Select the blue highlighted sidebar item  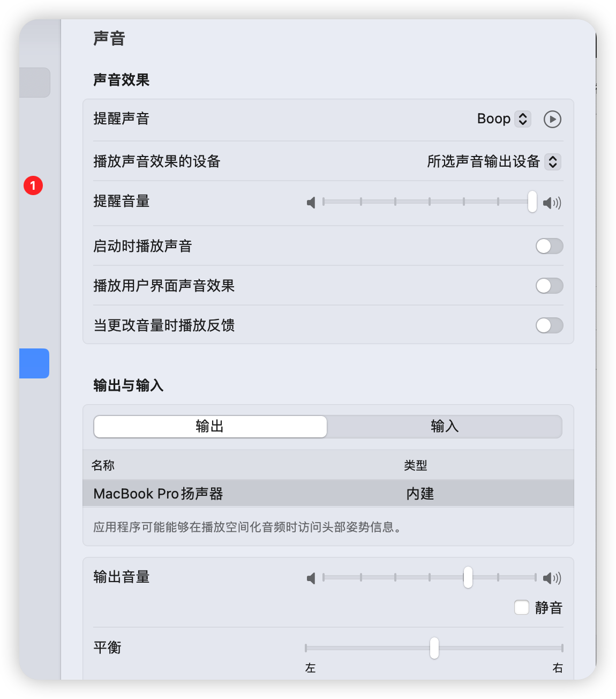[34, 363]
